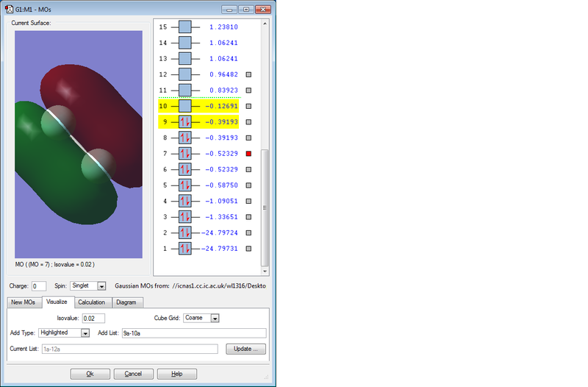The width and height of the screenshot is (588, 387).
Task: Click energy value 1.23810 of orbital 15
Action: (223, 27)
